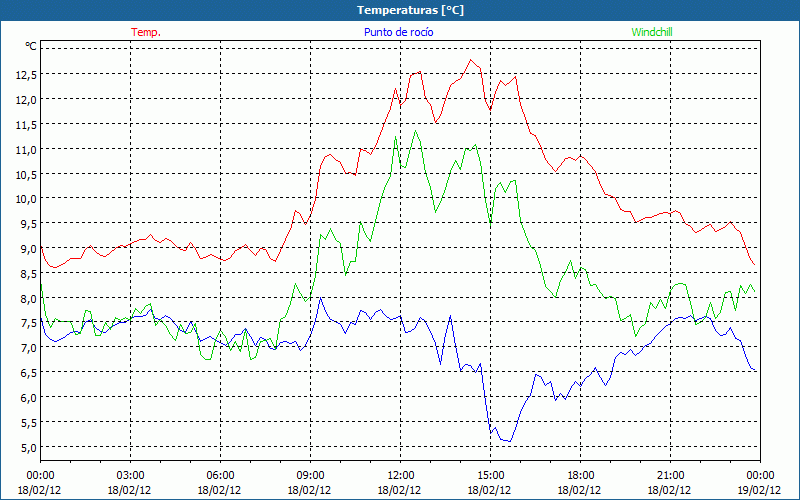Click the '6,0' y-axis value
The image size is (800, 500).
(x=29, y=398)
